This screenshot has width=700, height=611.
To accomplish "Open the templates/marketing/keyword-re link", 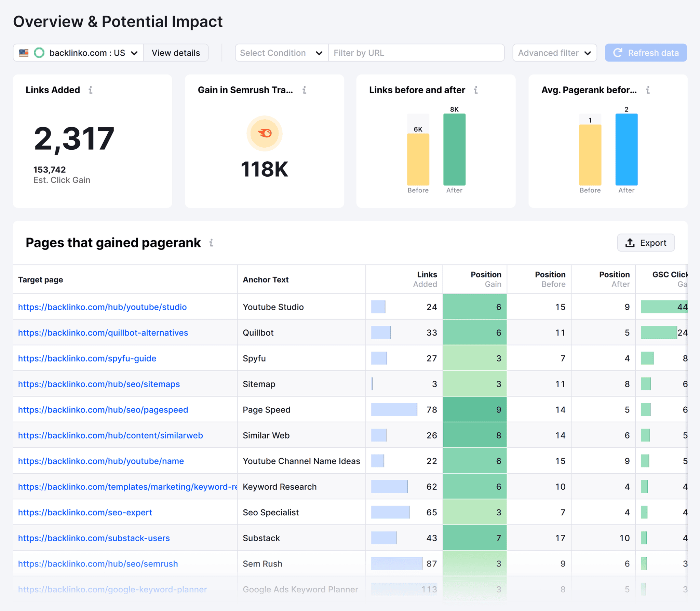I will tap(127, 487).
